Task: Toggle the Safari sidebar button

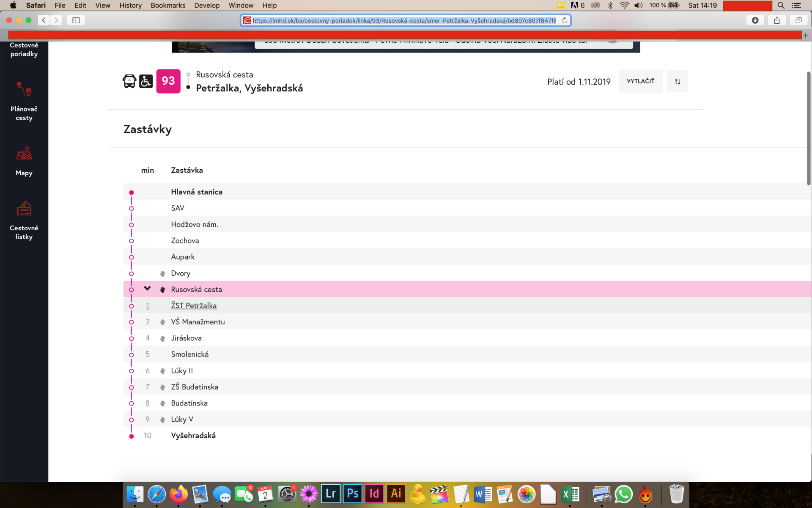Action: point(76,20)
